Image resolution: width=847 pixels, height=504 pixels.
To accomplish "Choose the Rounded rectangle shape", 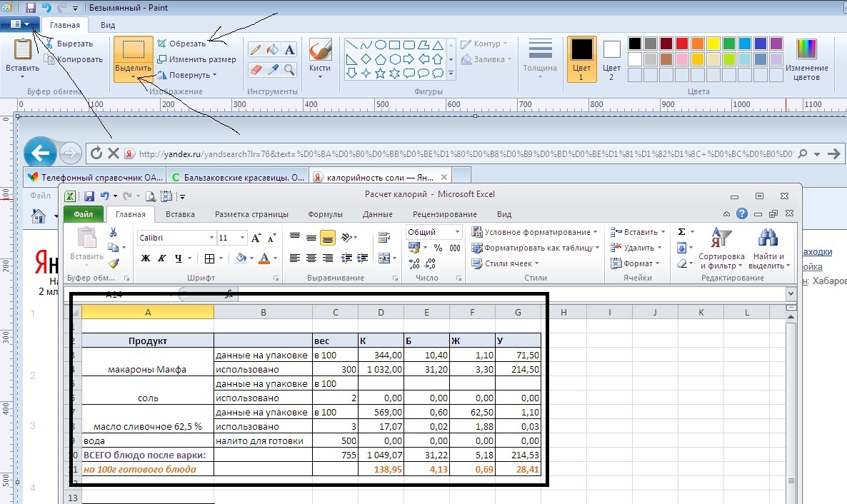I will click(409, 45).
